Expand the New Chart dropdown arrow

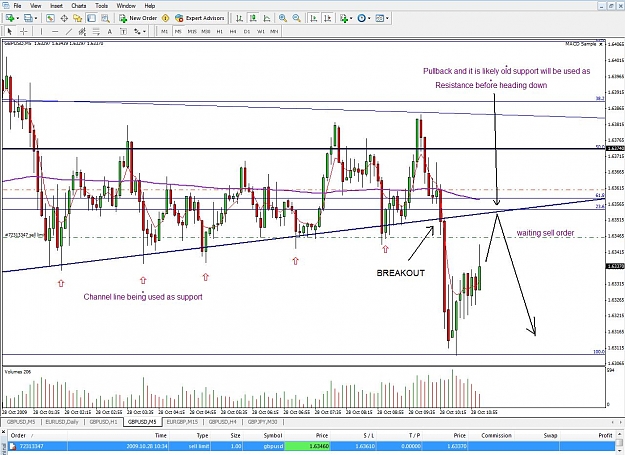(x=18, y=18)
